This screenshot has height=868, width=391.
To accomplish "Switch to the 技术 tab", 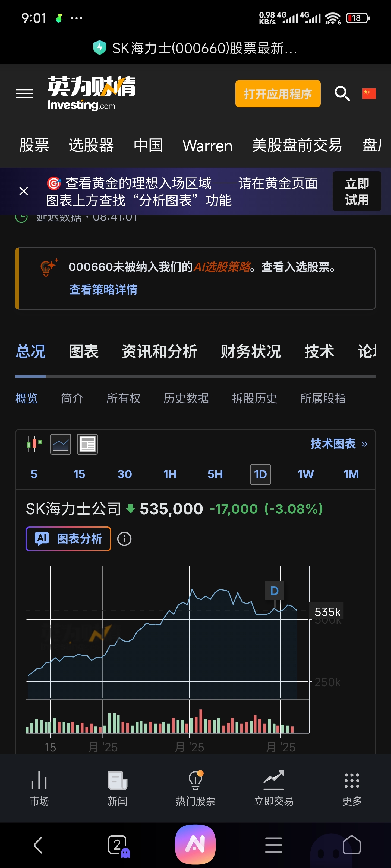I will click(x=319, y=352).
